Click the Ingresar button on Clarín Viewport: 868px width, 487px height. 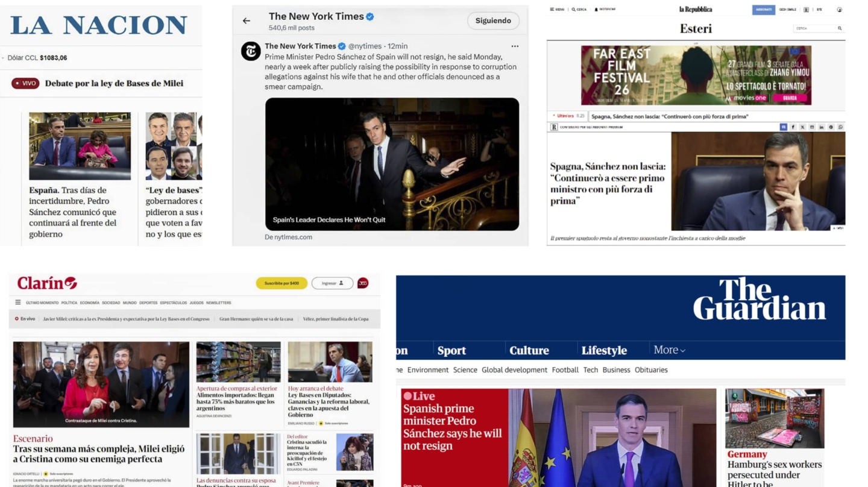point(332,283)
